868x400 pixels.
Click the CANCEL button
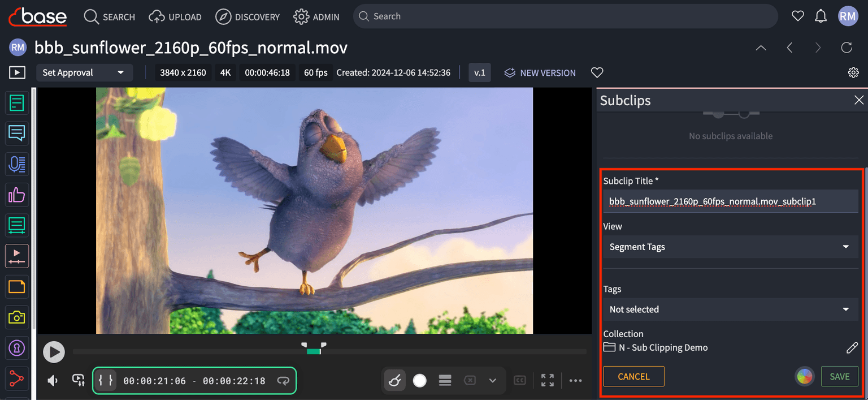633,376
